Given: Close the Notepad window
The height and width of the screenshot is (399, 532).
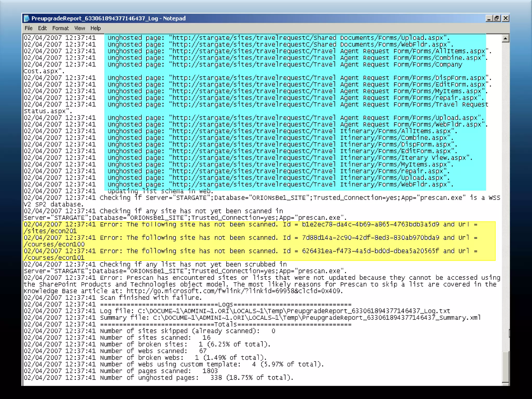Looking at the screenshot, I should click(x=506, y=18).
